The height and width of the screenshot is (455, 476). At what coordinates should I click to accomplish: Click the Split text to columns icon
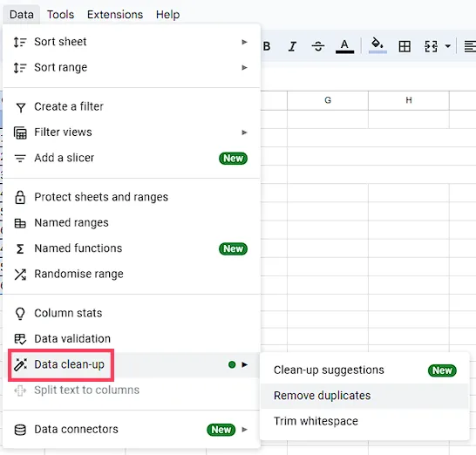coord(20,390)
